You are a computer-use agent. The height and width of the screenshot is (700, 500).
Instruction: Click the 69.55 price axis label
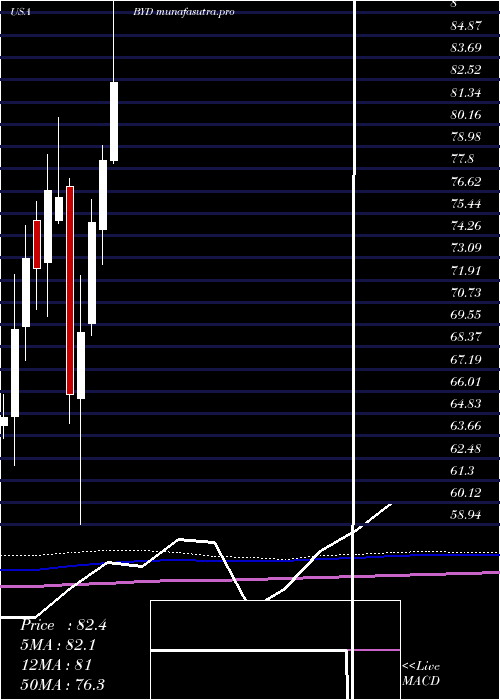coord(466,315)
